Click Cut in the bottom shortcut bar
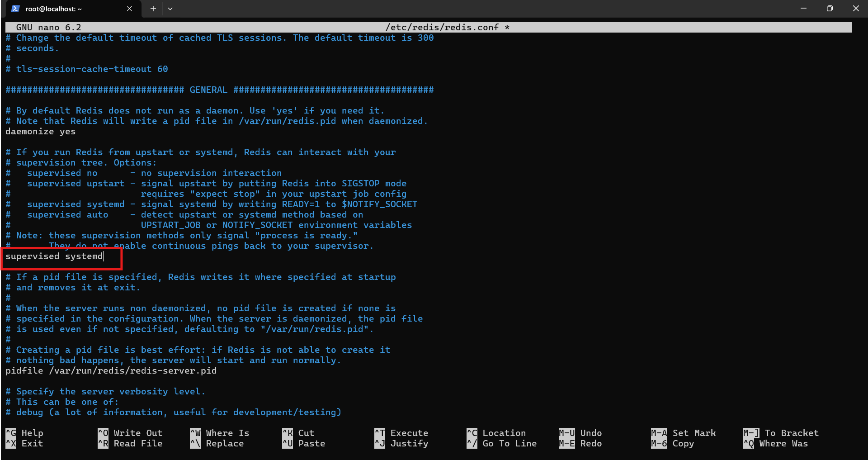Screen dimensions: 868x460 click(307, 432)
